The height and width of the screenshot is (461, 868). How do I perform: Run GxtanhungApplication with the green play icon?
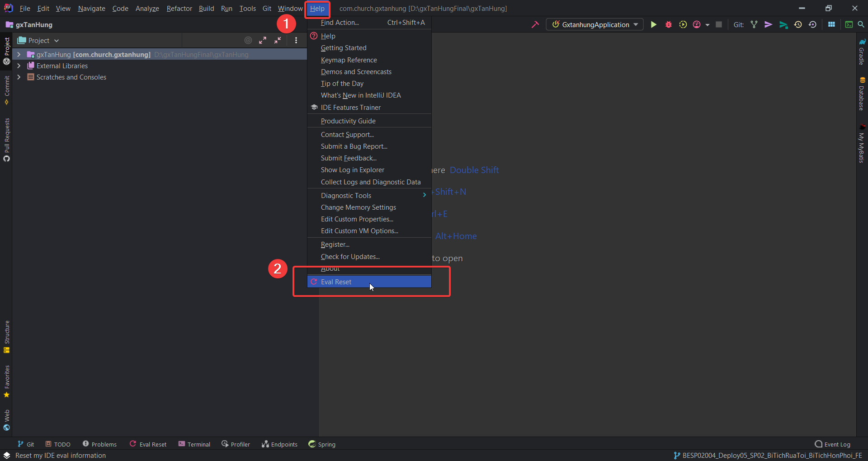(x=653, y=25)
